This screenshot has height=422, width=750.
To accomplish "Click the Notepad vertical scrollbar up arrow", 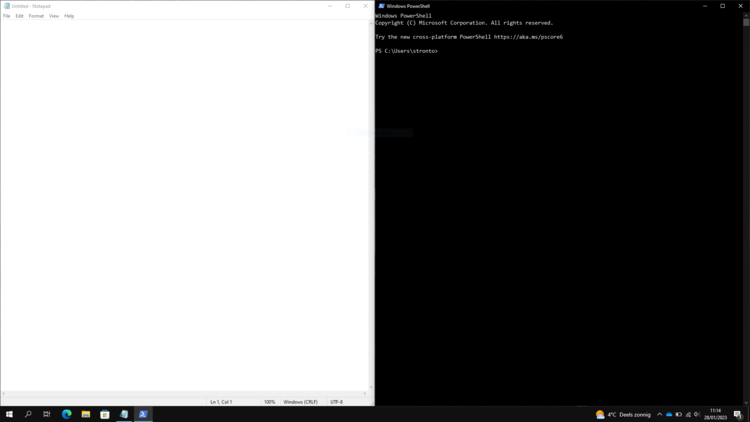I will [x=371, y=23].
